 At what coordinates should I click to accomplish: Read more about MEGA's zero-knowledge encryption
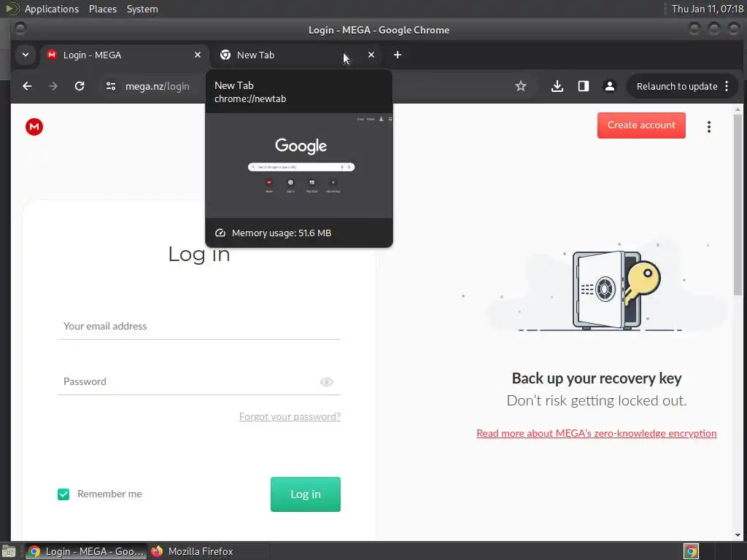[597, 433]
